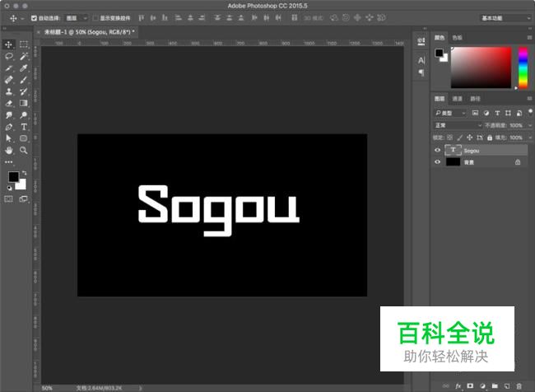
Task: Click the hue spectrum slider bar
Action: (523, 66)
